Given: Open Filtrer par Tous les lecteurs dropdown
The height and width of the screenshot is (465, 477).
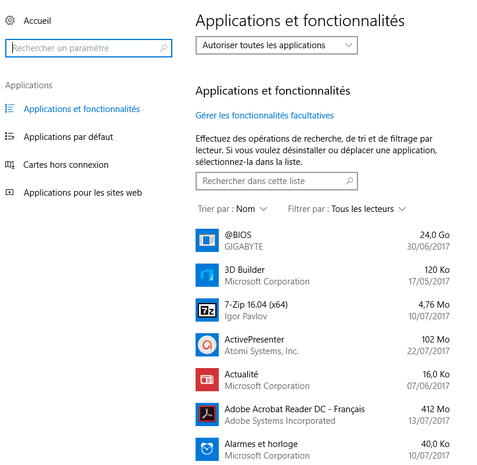Looking at the screenshot, I should [x=347, y=209].
